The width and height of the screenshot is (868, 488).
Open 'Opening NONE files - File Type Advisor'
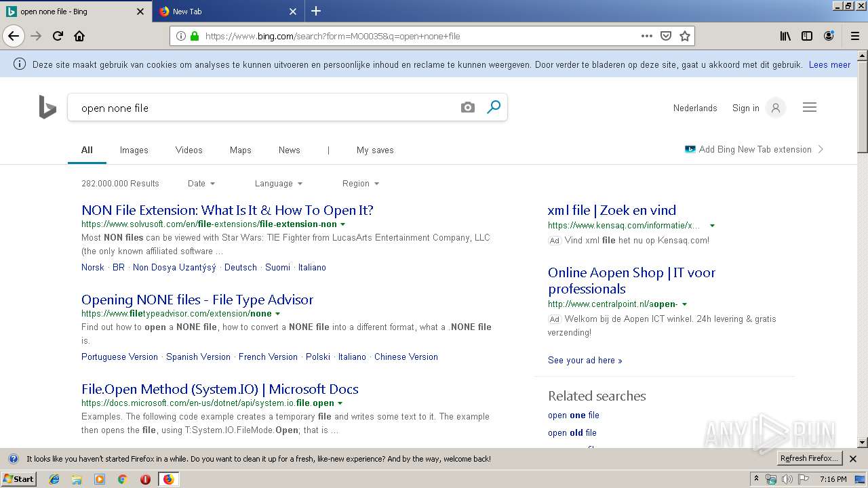197,300
